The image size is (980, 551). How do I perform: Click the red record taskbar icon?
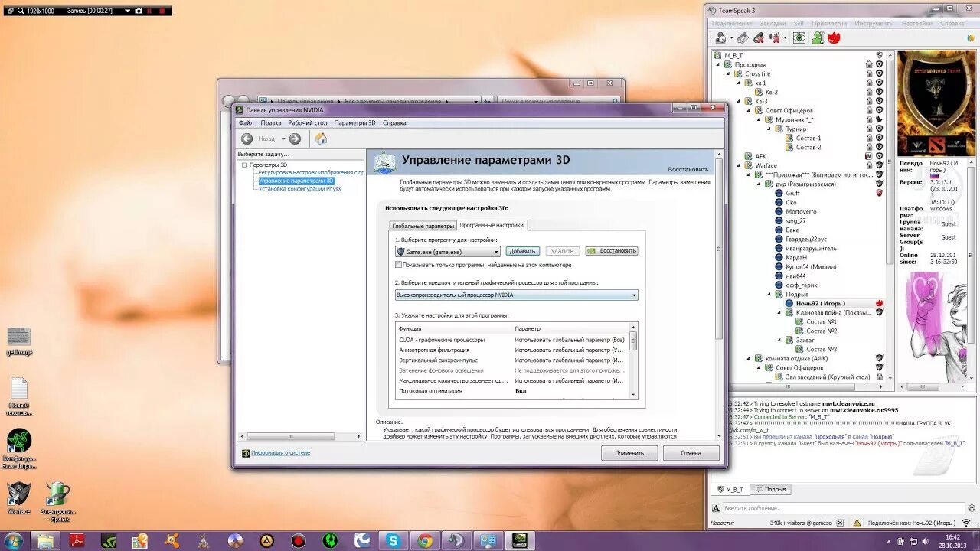click(x=298, y=540)
